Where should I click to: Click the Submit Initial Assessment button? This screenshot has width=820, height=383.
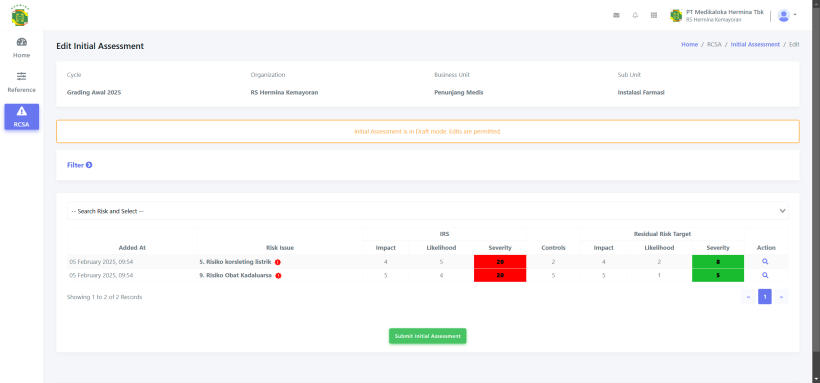427,336
